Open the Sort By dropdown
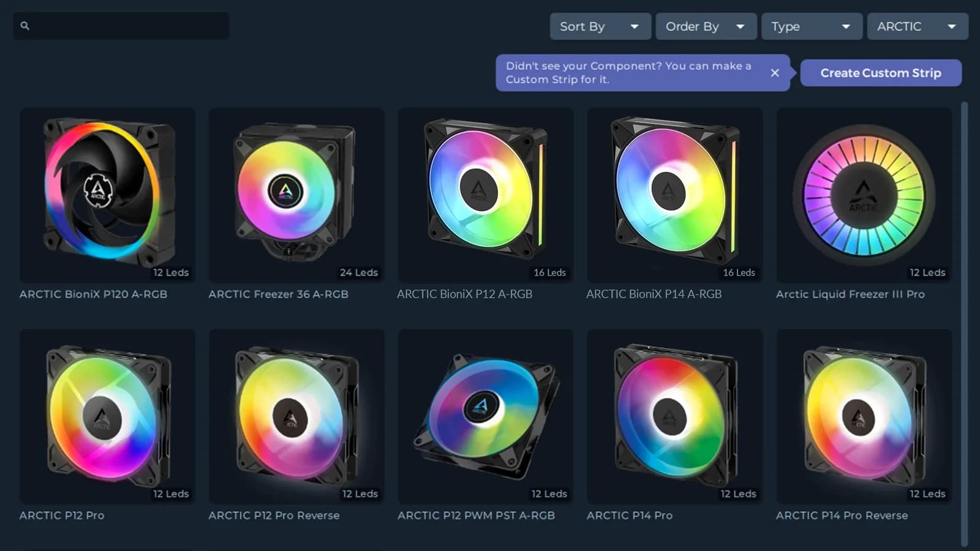This screenshot has height=551, width=980. (600, 26)
